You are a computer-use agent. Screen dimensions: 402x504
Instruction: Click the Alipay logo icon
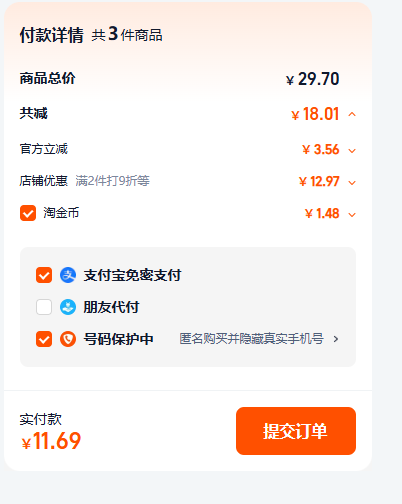[x=68, y=275]
